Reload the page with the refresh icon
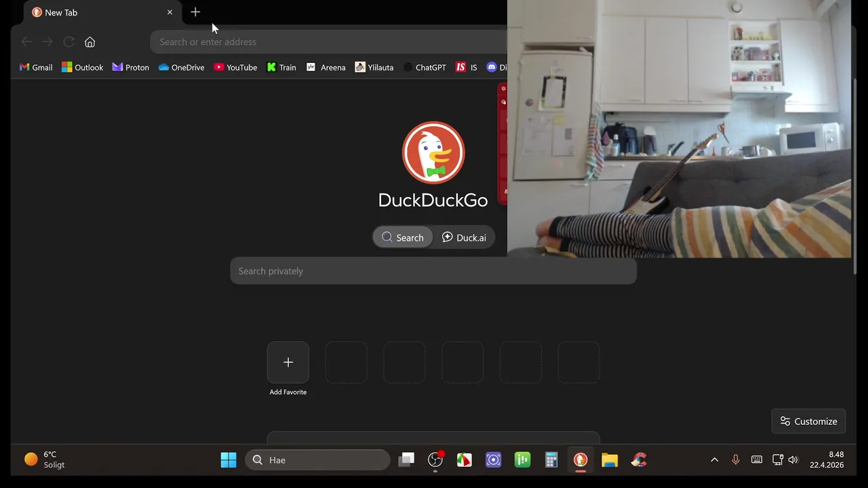868x488 pixels. point(68,42)
